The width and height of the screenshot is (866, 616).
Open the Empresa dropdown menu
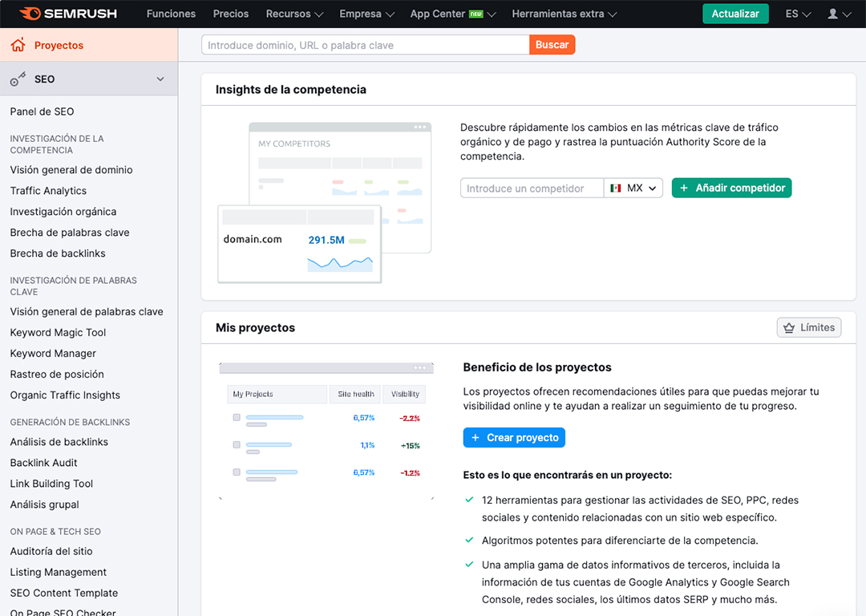point(366,14)
